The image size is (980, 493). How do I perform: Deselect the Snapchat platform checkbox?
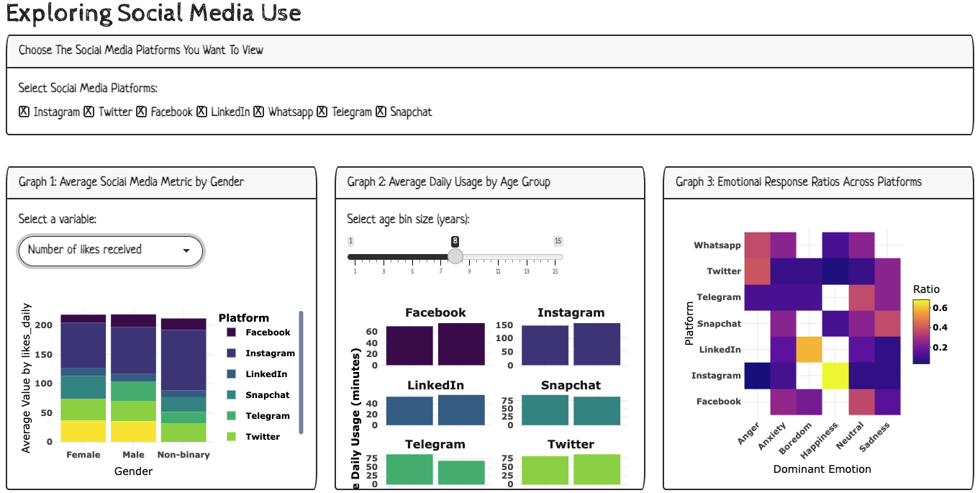381,112
